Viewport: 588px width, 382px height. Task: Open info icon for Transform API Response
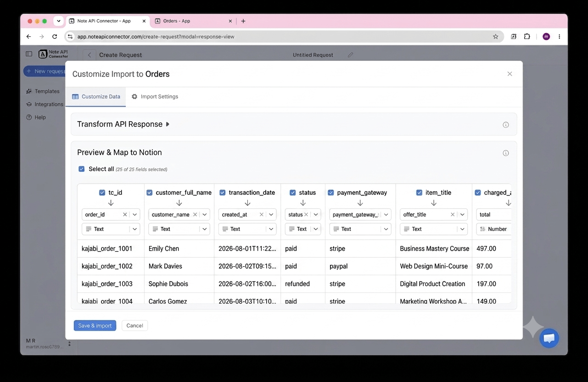pos(506,125)
